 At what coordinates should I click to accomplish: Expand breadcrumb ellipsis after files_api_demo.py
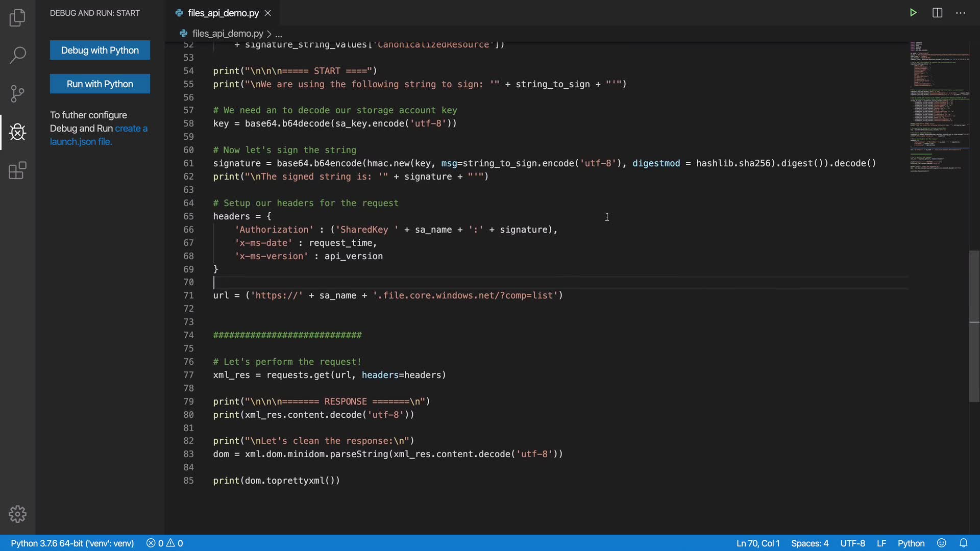coord(279,34)
